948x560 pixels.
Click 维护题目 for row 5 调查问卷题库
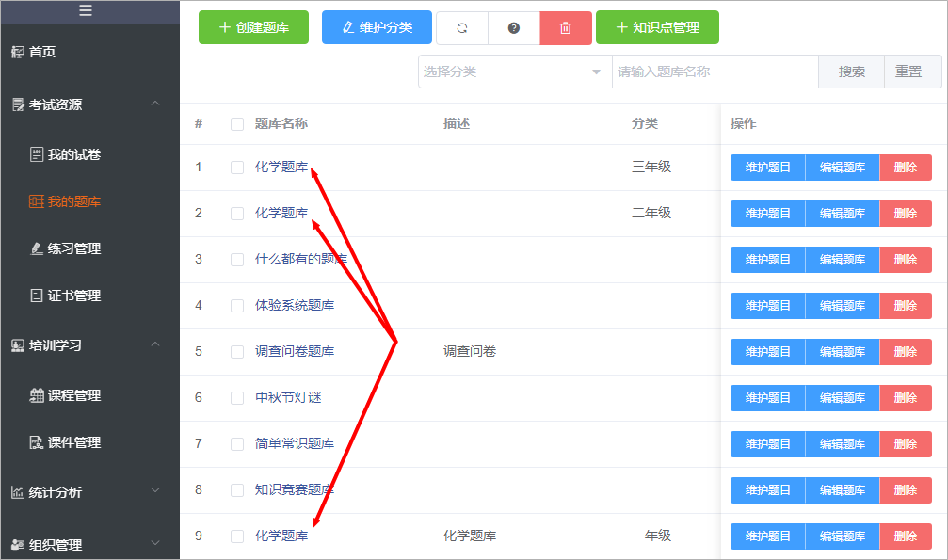tap(768, 352)
